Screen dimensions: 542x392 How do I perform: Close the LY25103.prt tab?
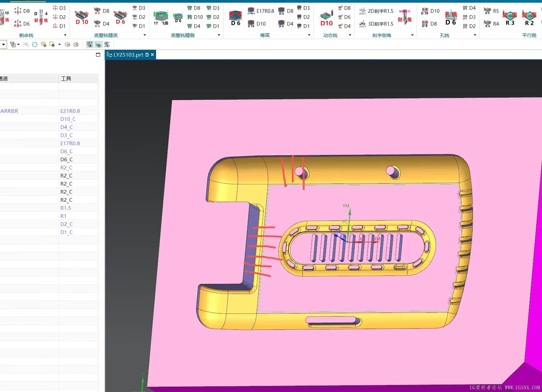[x=152, y=55]
